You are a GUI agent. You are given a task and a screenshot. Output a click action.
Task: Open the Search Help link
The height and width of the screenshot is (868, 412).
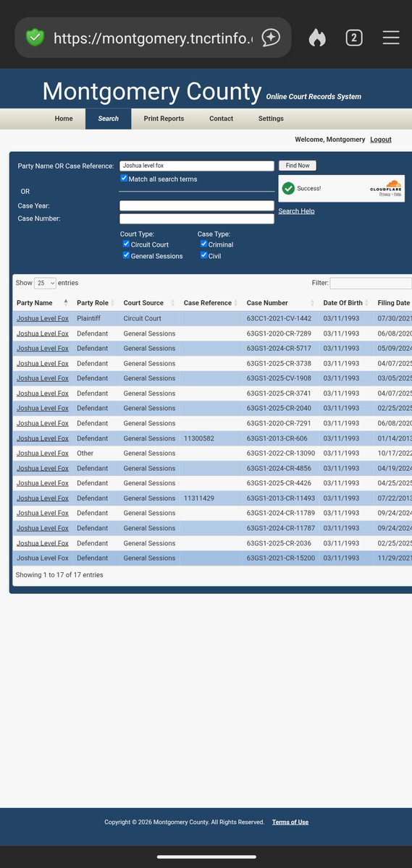[x=296, y=211]
